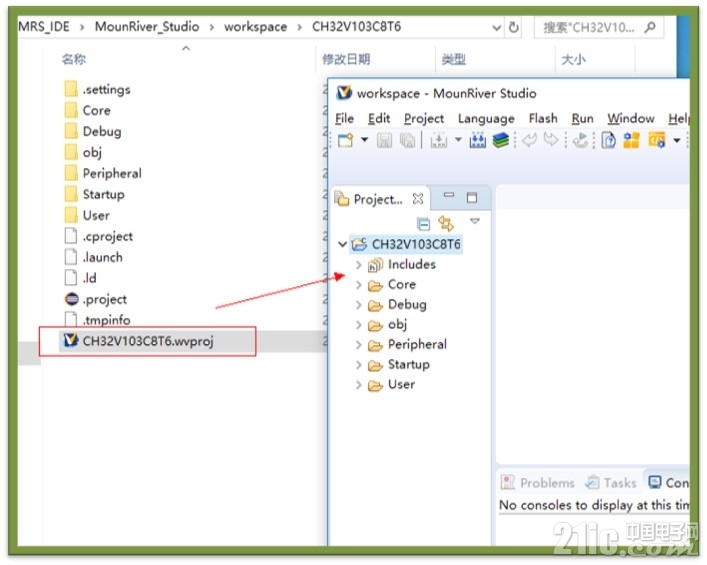Open the Run menu
The height and width of the screenshot is (565, 707).
(582, 119)
